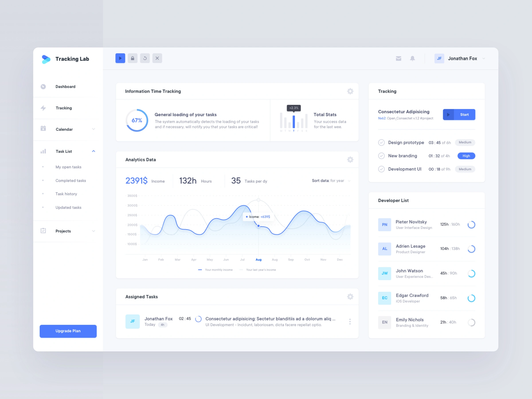Drag the 67% circular progress indicator
The height and width of the screenshot is (399, 532).
click(x=137, y=121)
